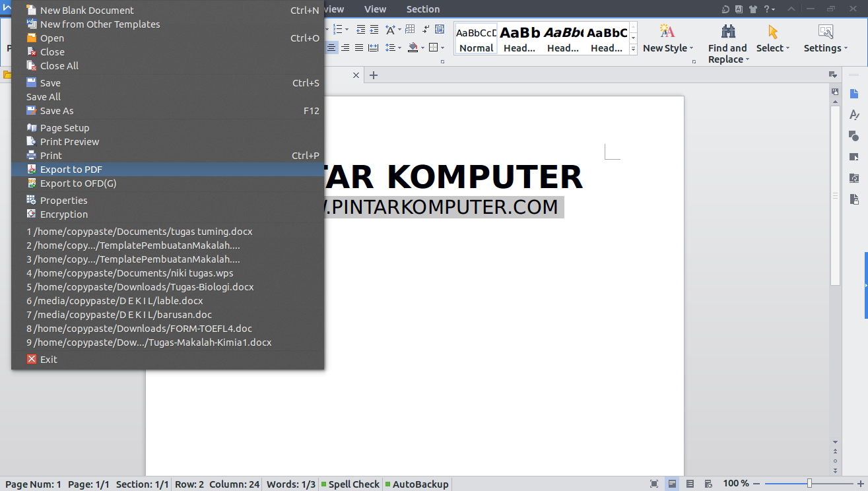The width and height of the screenshot is (868, 491).
Task: Click the Select cursor arrow icon
Action: point(773,32)
